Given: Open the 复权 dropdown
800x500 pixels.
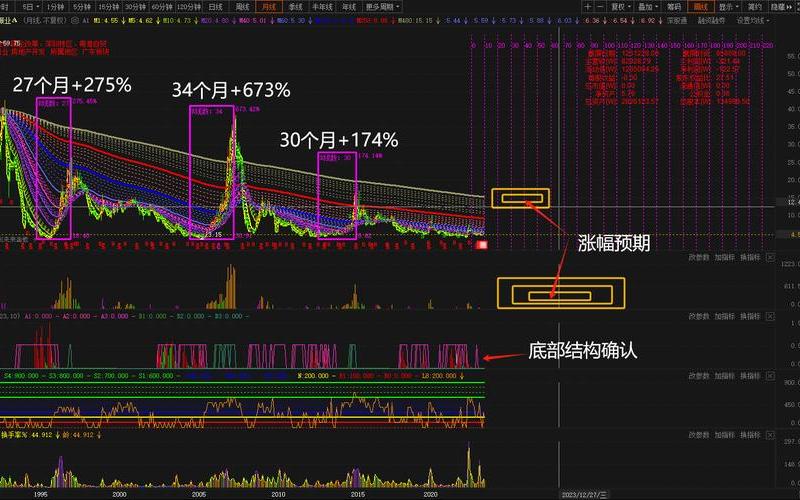Looking at the screenshot, I should [x=620, y=7].
